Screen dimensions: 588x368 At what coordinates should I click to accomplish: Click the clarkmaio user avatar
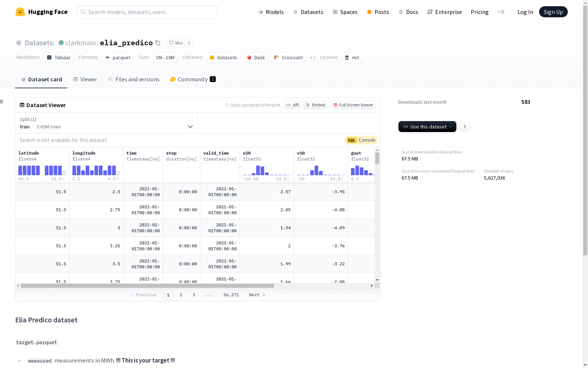click(x=61, y=43)
